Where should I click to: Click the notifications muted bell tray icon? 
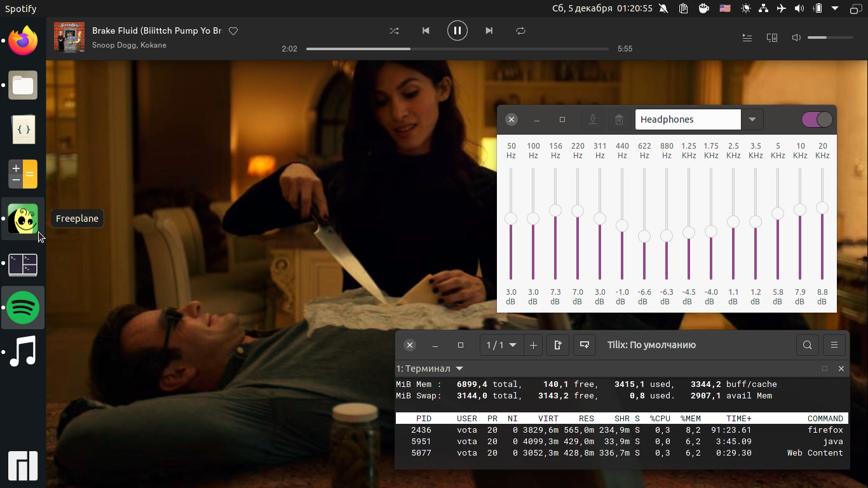pos(663,8)
